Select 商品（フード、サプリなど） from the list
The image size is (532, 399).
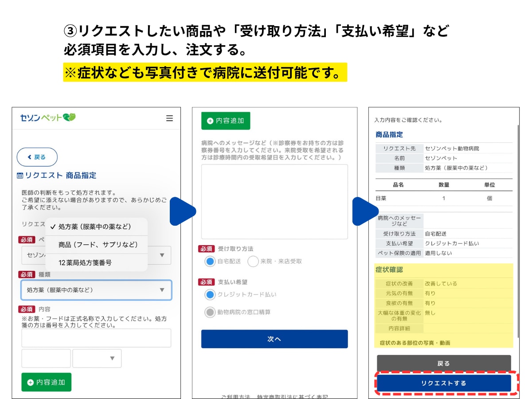tap(98, 245)
